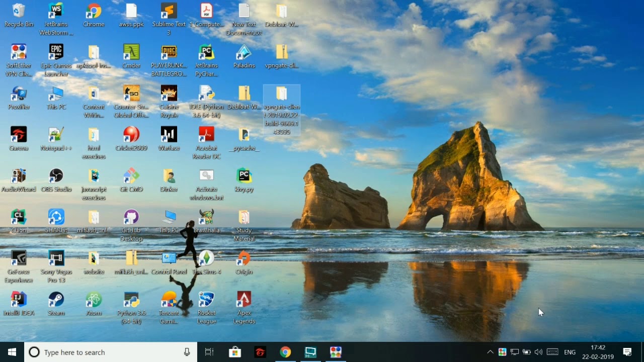Select the CLion desktop shortcut

[x=19, y=221]
